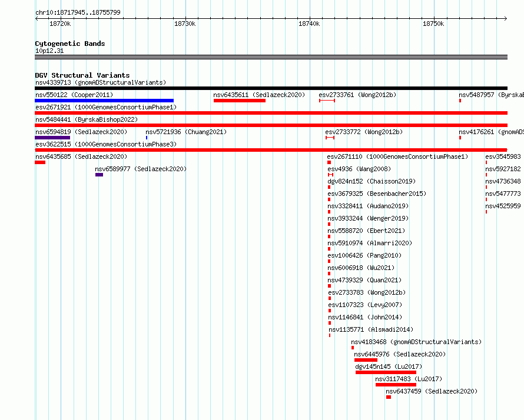The image size is (524, 420).
Task: Select the blue nsv550122 Cooper2011 bar
Action: pos(104,101)
